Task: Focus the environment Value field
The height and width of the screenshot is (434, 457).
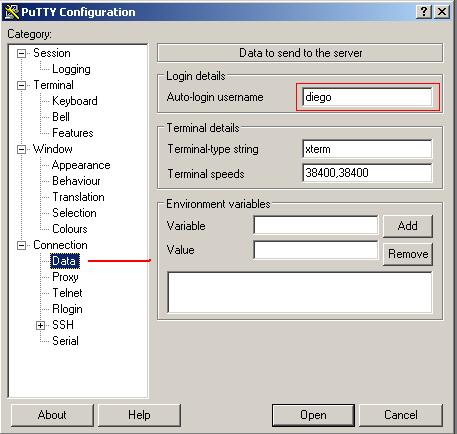Action: point(316,250)
